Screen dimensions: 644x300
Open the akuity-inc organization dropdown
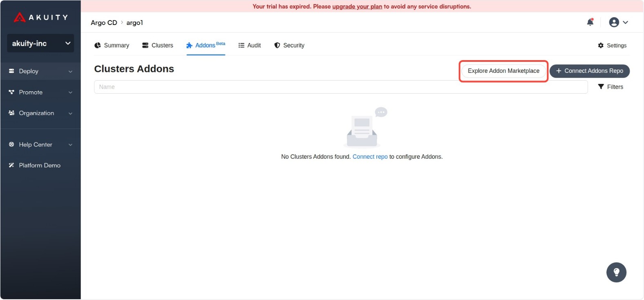[40, 43]
